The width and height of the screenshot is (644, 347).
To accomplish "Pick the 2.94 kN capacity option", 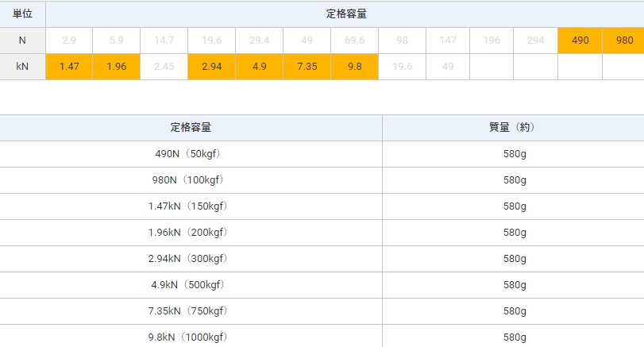I will click(x=211, y=66).
